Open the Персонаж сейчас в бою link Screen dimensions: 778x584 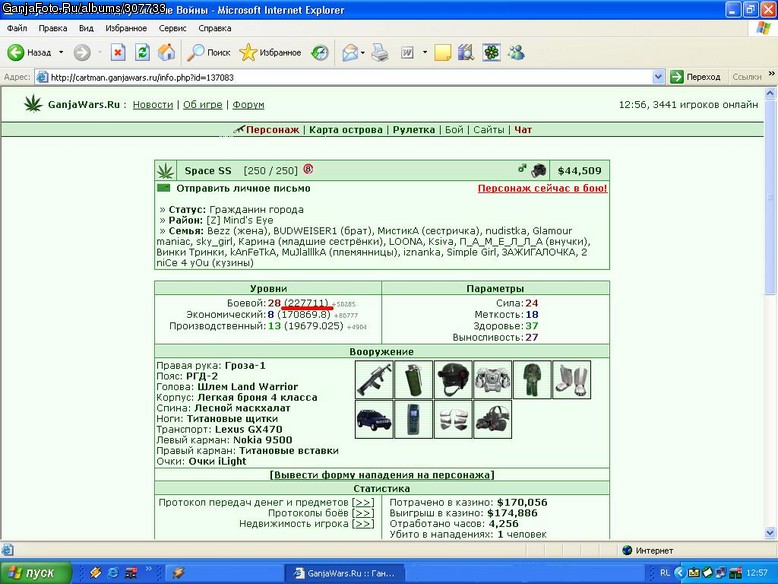click(x=542, y=188)
